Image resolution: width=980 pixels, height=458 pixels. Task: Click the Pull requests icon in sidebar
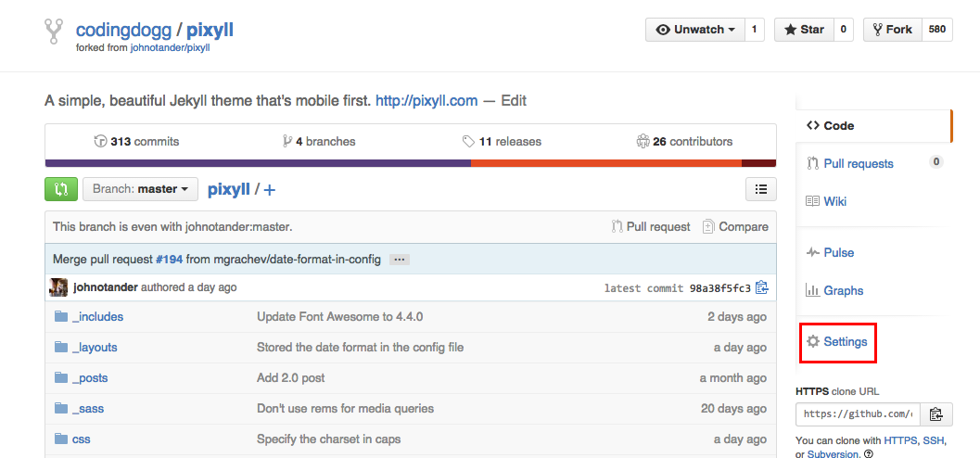click(x=812, y=164)
